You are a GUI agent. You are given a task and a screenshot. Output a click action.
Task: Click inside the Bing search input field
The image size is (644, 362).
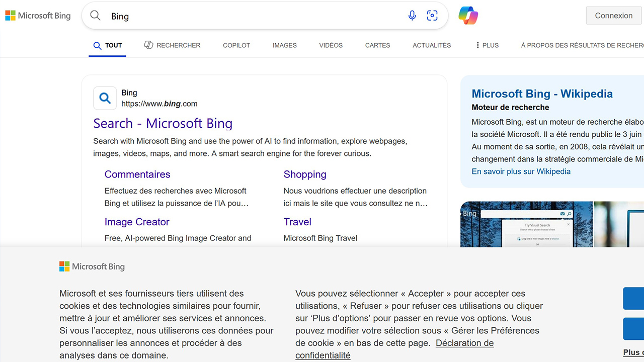pos(226,16)
